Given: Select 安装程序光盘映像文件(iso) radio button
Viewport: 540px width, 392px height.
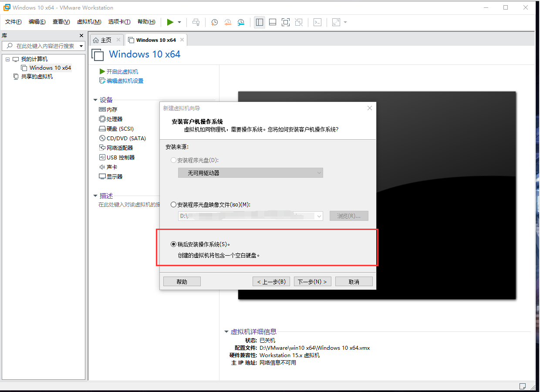Looking at the screenshot, I should (x=174, y=205).
